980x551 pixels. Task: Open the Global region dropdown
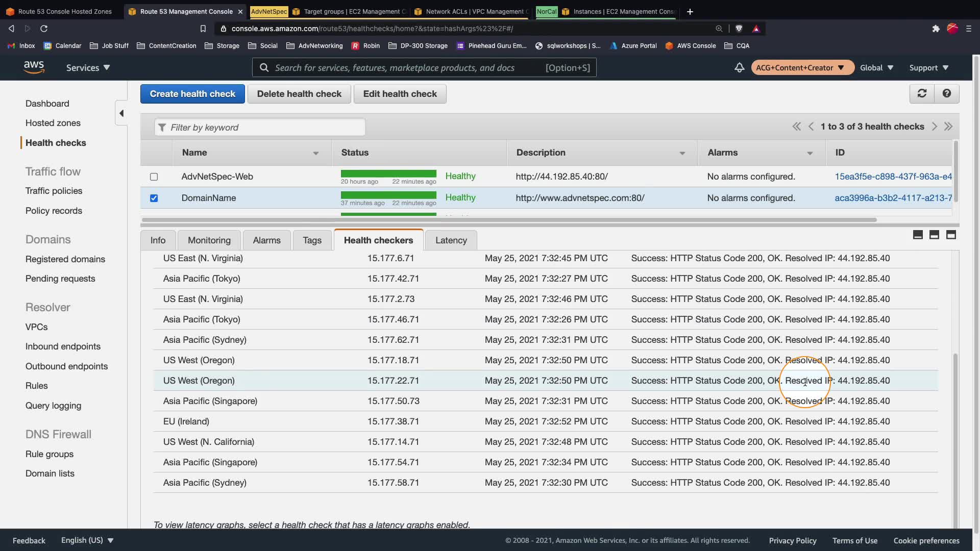(x=876, y=67)
